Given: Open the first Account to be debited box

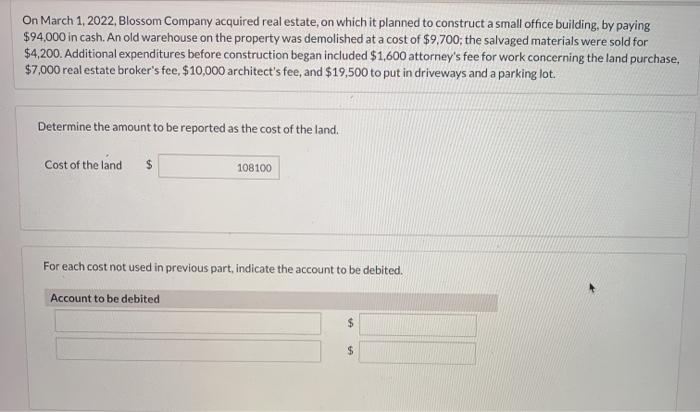Looking at the screenshot, I should [188, 322].
